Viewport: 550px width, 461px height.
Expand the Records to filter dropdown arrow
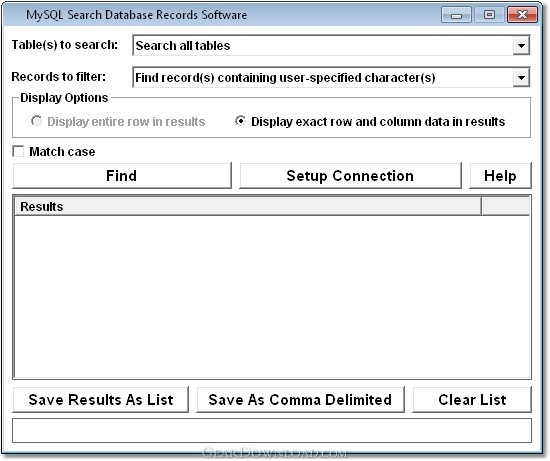[x=521, y=78]
